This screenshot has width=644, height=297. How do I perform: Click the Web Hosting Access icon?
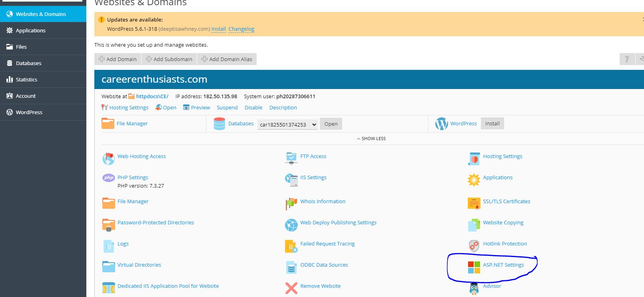pyautogui.click(x=108, y=158)
